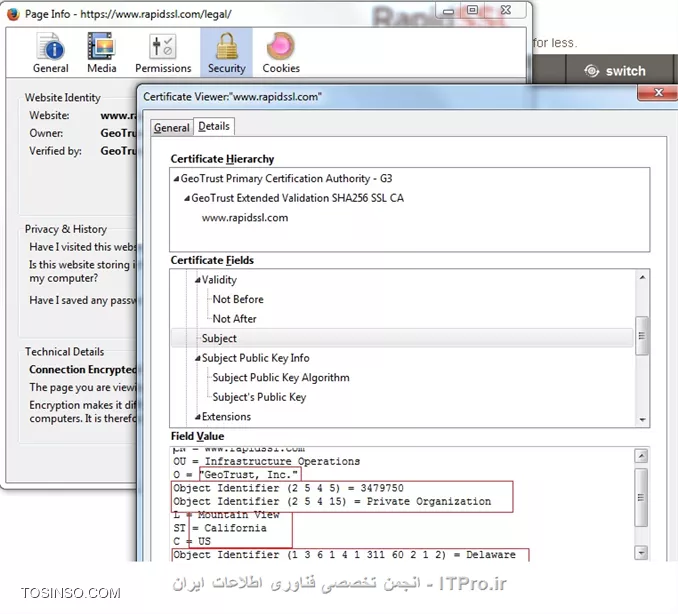Maximize the Page Info window
Viewport: 678px width, 614px height.
coord(473,10)
